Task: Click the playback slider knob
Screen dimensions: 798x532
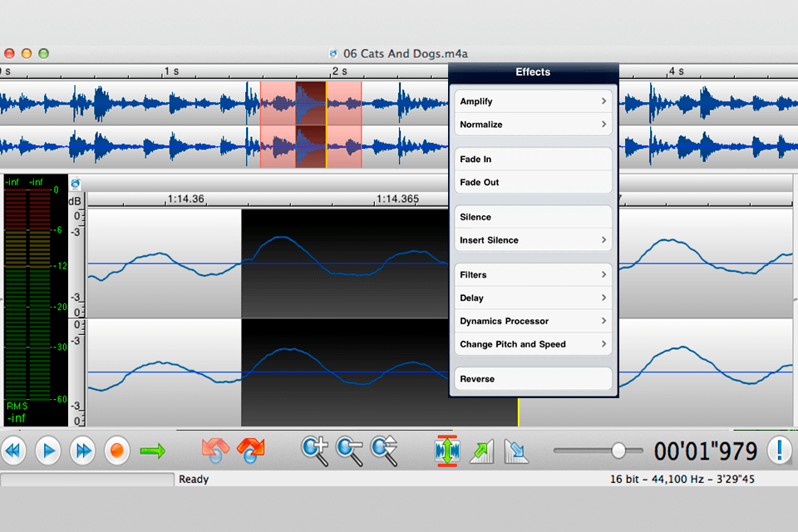Action: [x=618, y=451]
